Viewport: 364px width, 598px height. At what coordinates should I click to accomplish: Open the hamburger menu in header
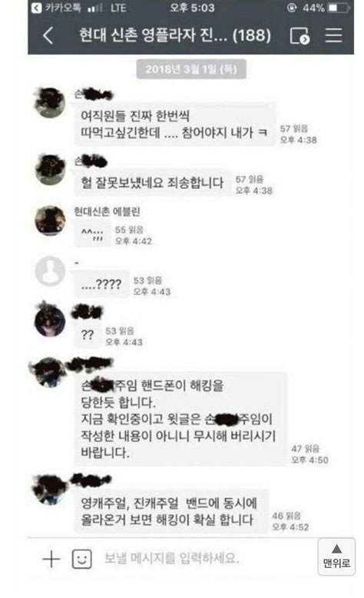point(333,35)
